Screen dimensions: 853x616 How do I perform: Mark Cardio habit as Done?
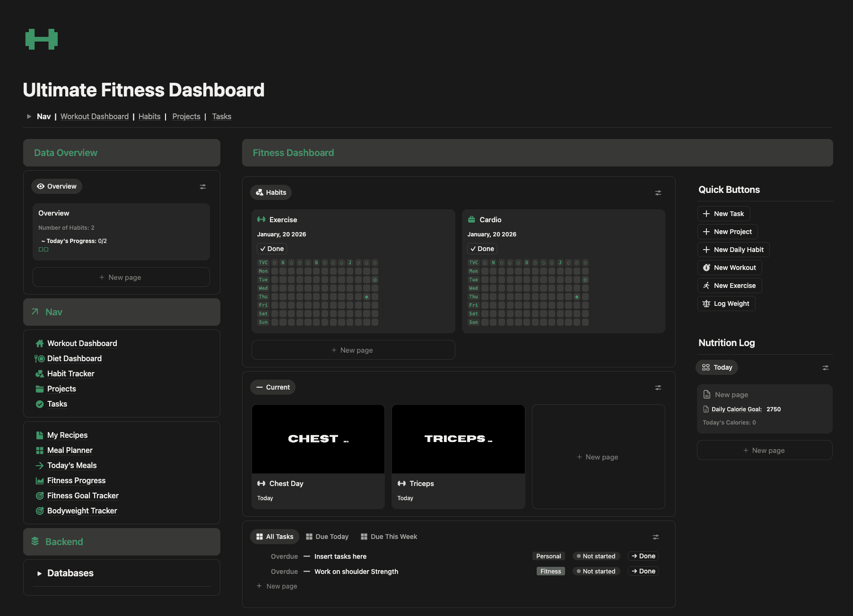pos(482,249)
